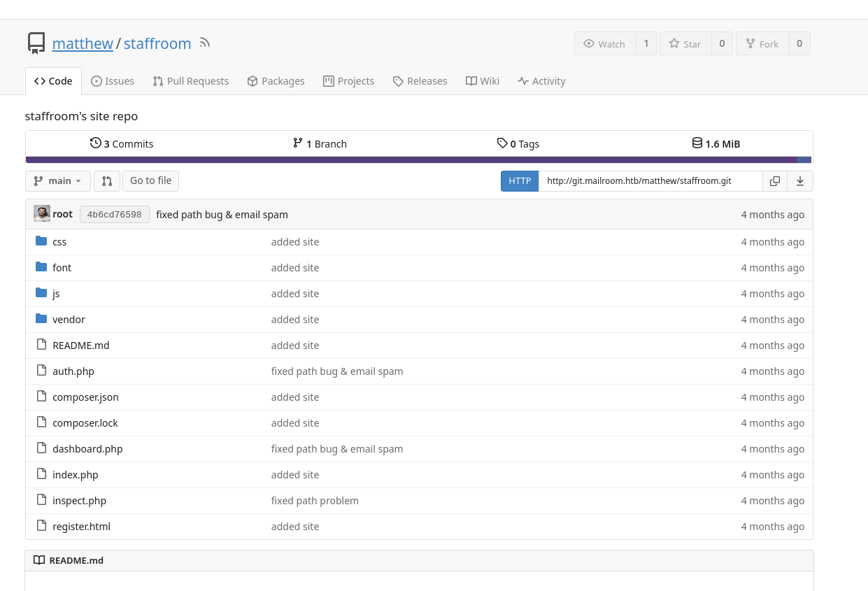This screenshot has width=868, height=591.
Task: Watch this repository
Action: [605, 43]
